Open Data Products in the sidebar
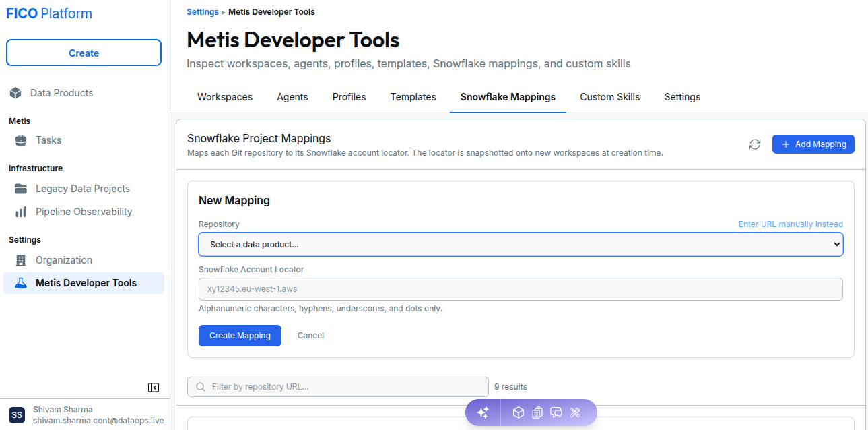 [84, 93]
